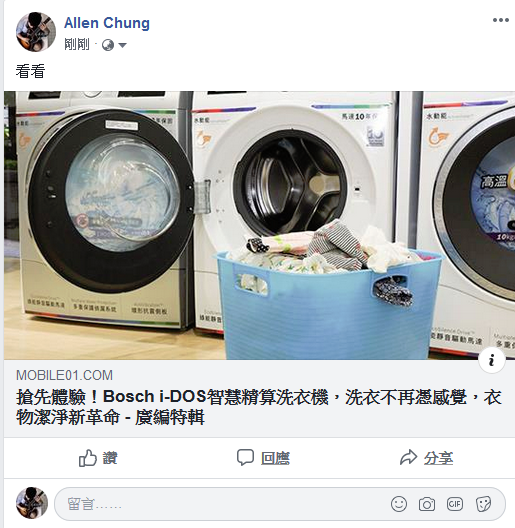Click the 分享 share button
This screenshot has width=515, height=528.
(x=426, y=458)
